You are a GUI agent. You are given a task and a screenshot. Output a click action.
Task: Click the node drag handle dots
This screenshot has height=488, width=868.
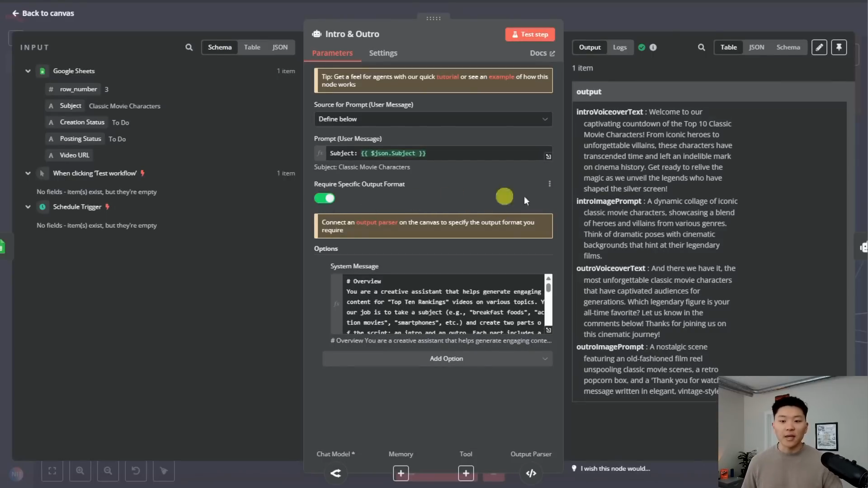433,18
